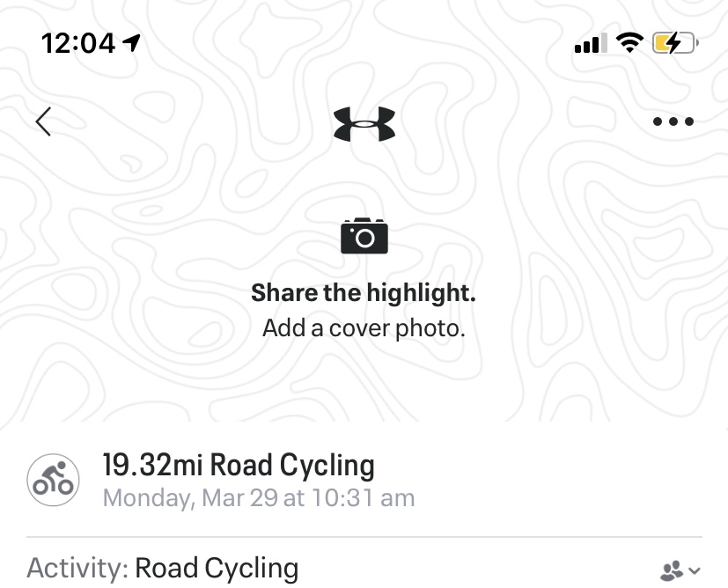Tap the road cycling activity icon
Viewport: 728px width, 588px height.
tap(53, 480)
